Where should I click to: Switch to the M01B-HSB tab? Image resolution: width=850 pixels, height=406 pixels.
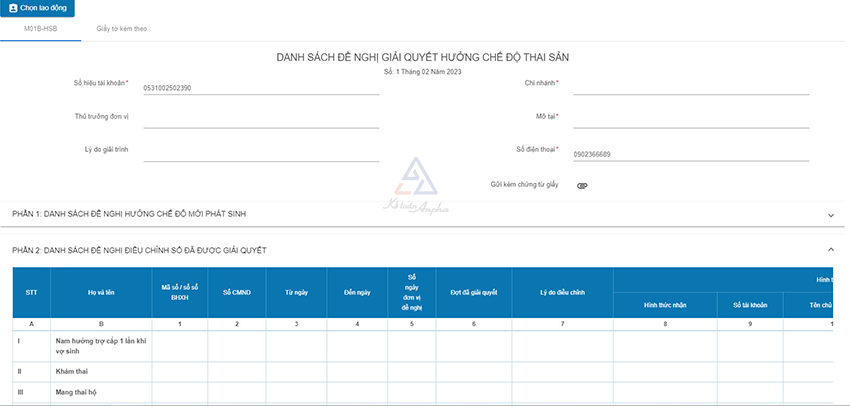(40, 29)
